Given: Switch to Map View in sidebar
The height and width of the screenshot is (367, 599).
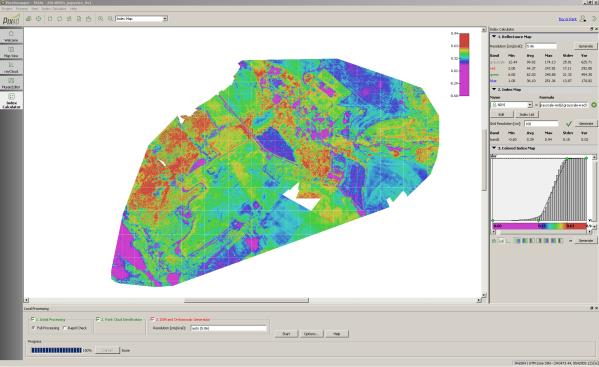Looking at the screenshot, I should click(x=11, y=52).
